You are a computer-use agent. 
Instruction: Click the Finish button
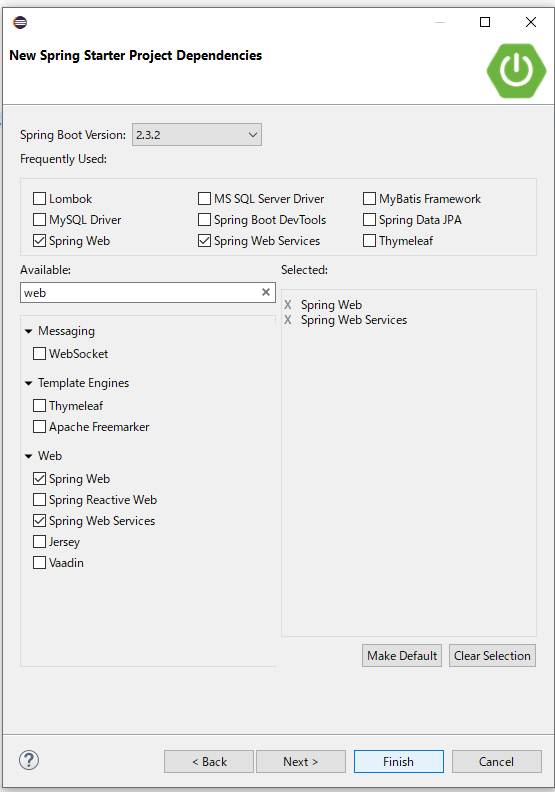(x=398, y=762)
